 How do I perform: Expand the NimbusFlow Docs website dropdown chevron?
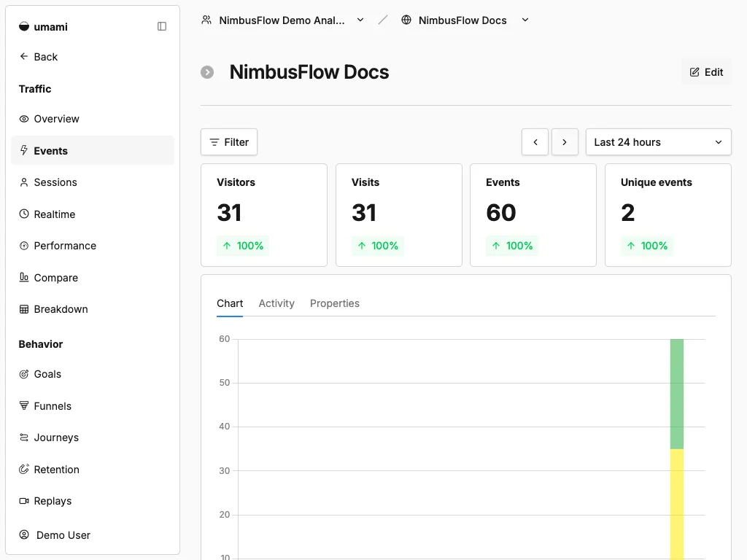click(x=525, y=20)
